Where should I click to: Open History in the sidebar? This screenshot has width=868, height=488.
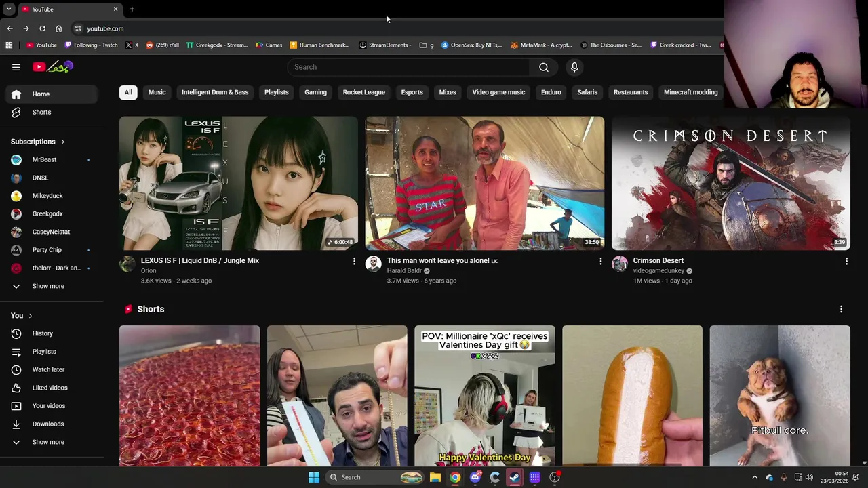[52, 333]
